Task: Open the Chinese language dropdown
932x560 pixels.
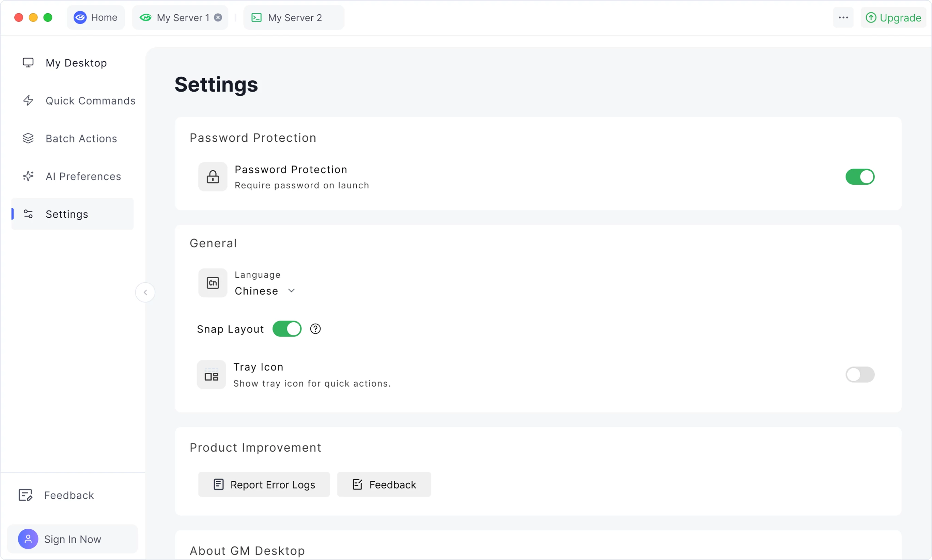Action: (265, 291)
